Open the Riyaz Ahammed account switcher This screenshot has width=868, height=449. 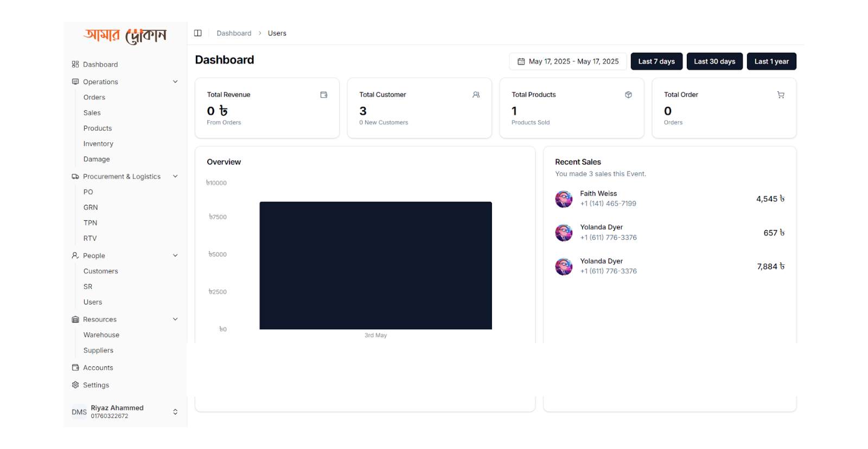coord(125,412)
